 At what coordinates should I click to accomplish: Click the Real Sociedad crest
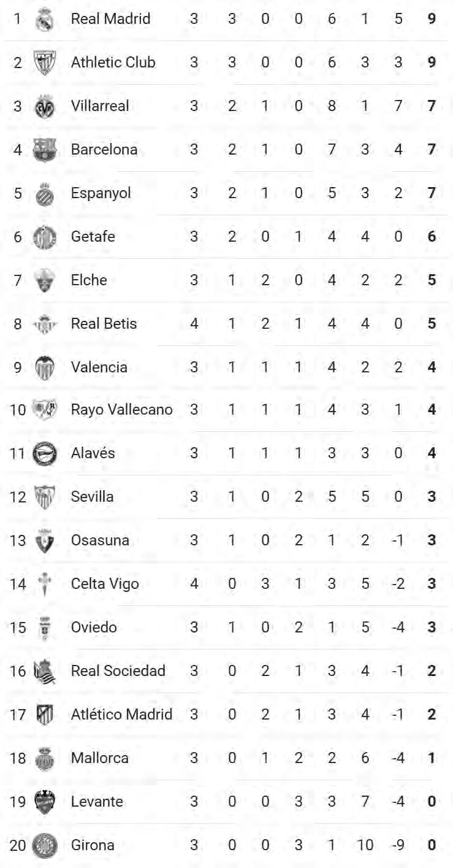coord(45,671)
